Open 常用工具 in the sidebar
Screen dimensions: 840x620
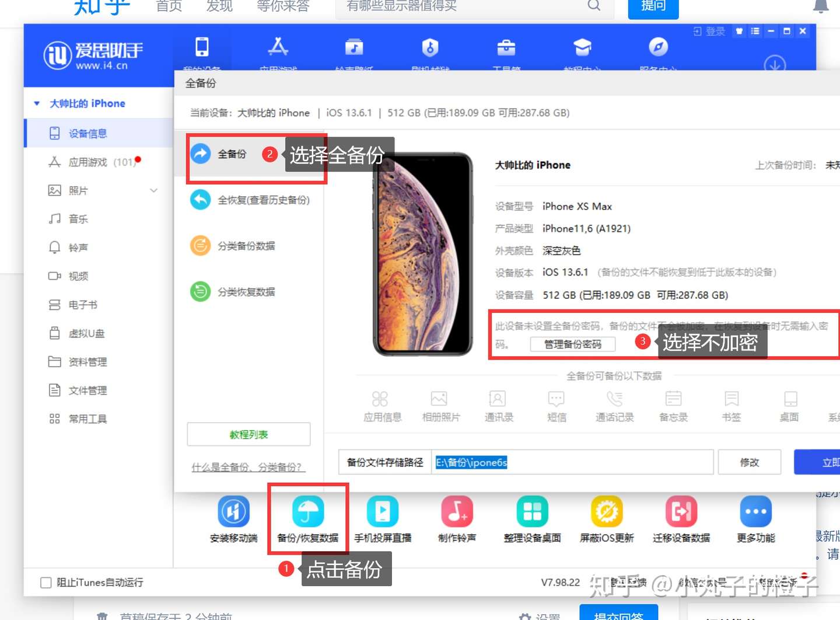(x=99, y=419)
